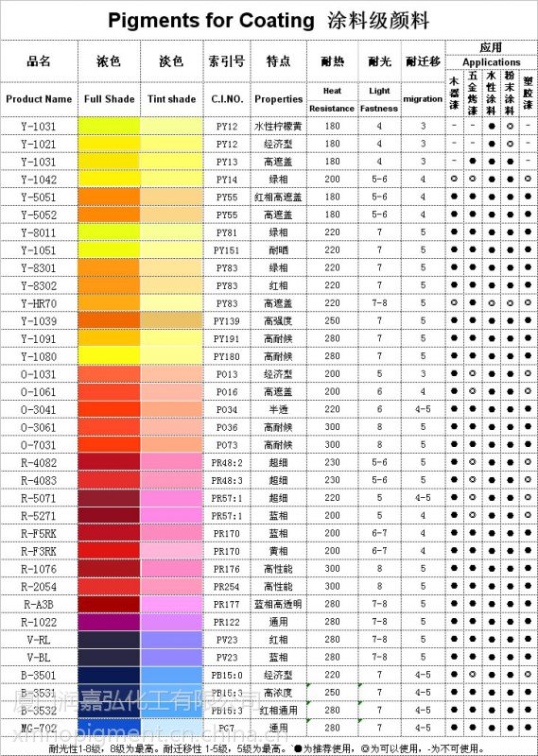Select property '高浓度'
This screenshot has width=538, height=756.
click(x=278, y=693)
